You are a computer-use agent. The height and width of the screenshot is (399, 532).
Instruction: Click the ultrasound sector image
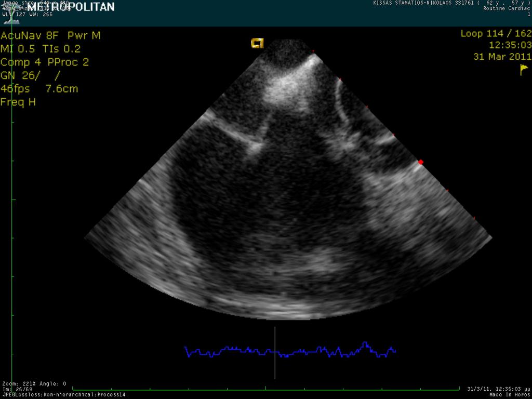pos(288,180)
